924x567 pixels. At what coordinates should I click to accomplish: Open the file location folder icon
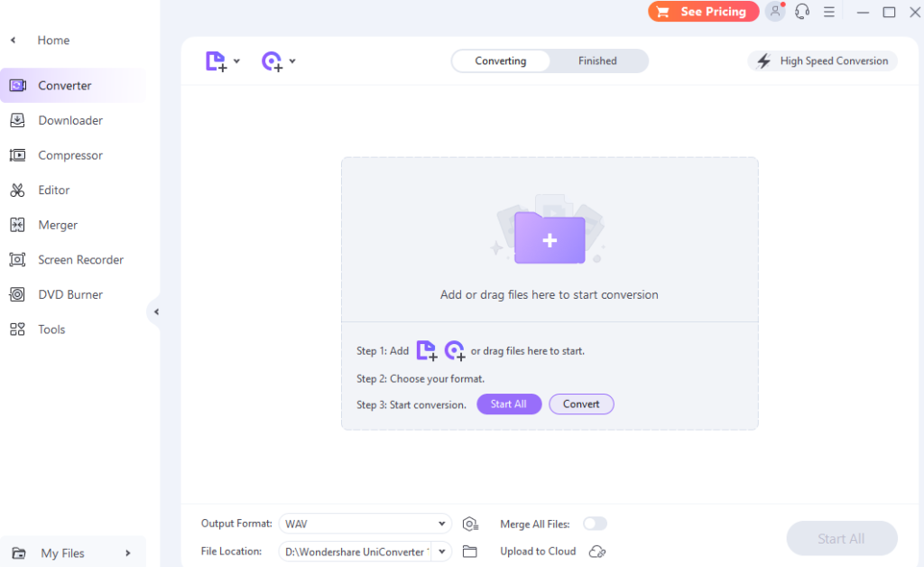469,552
